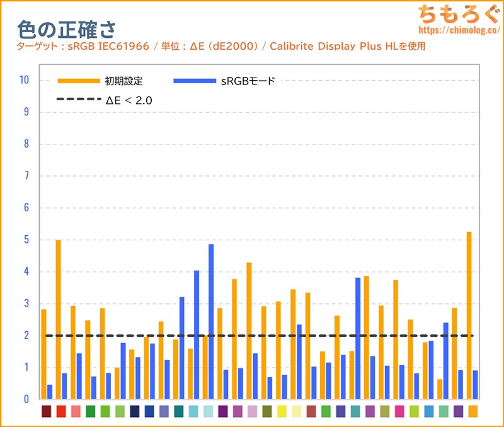
Task: Pick the orange swatch at far right
Action: (472, 411)
